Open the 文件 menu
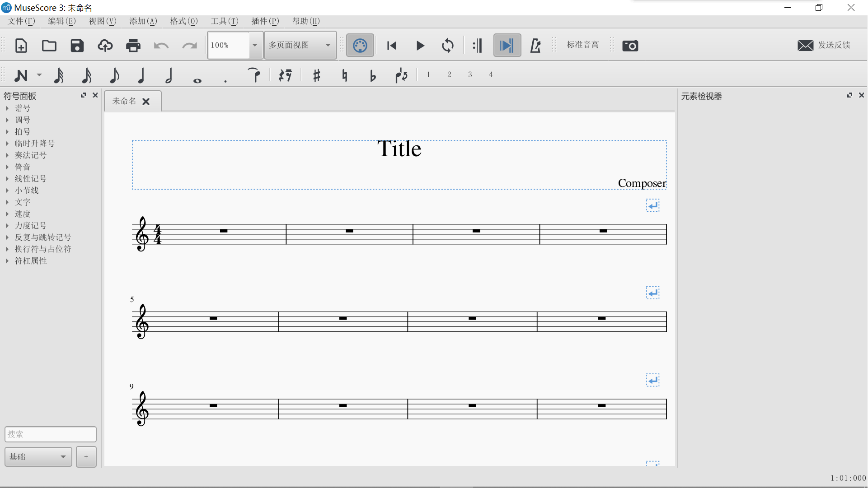Viewport: 868px width, 488px height. (21, 21)
